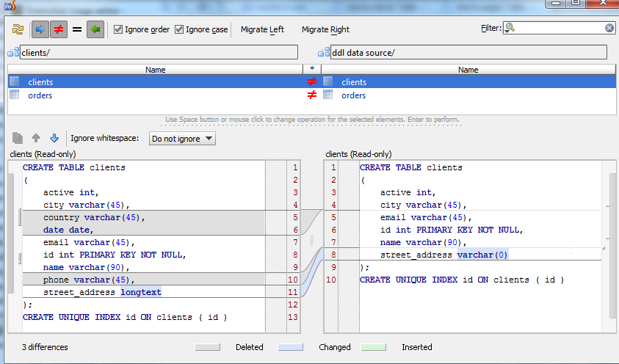Uncheck the Ignore case checkbox
This screenshot has width=619, height=364.
pyautogui.click(x=179, y=29)
